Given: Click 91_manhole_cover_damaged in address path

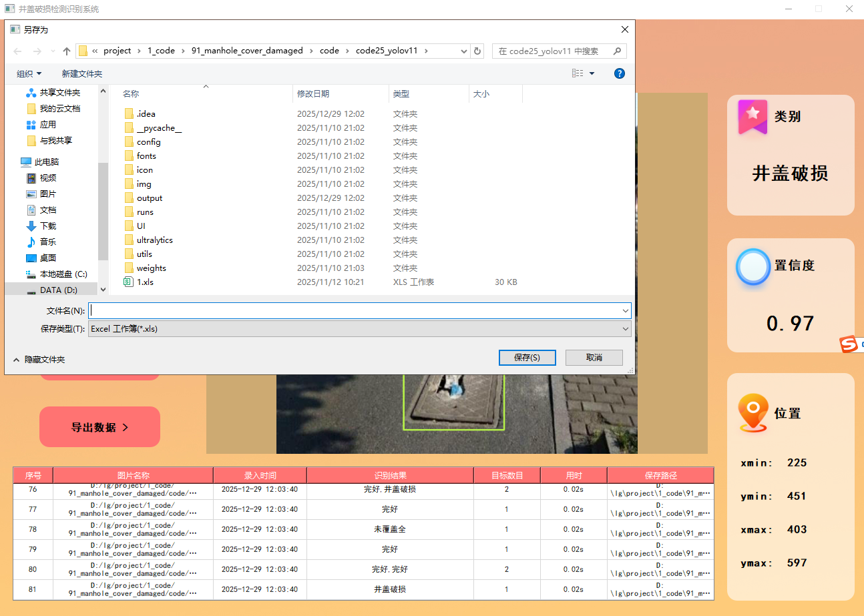Looking at the screenshot, I should tap(247, 51).
